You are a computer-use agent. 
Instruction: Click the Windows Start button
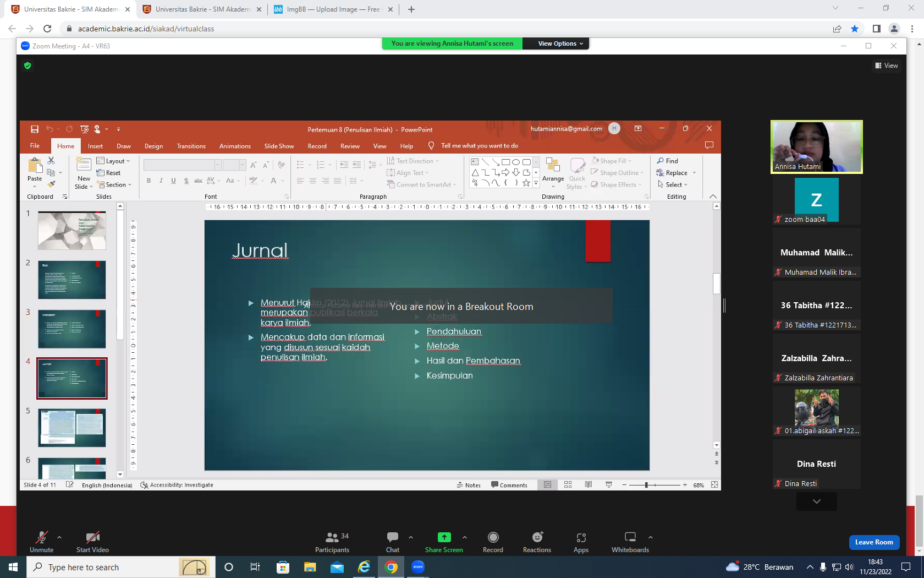coord(13,567)
